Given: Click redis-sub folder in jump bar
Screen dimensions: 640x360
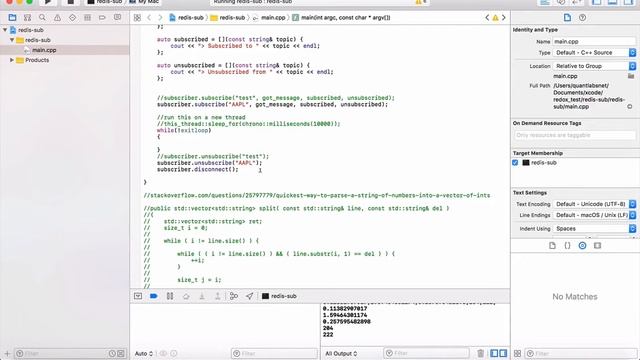Looking at the screenshot, I should coord(228,18).
